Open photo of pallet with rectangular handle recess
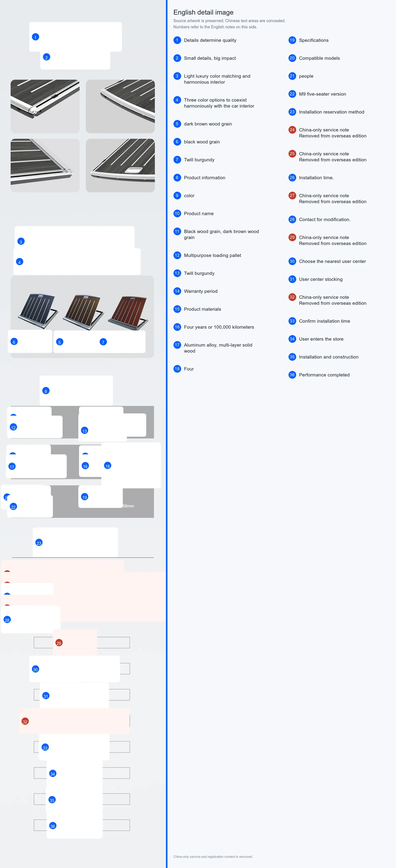396x868 pixels. click(120, 166)
